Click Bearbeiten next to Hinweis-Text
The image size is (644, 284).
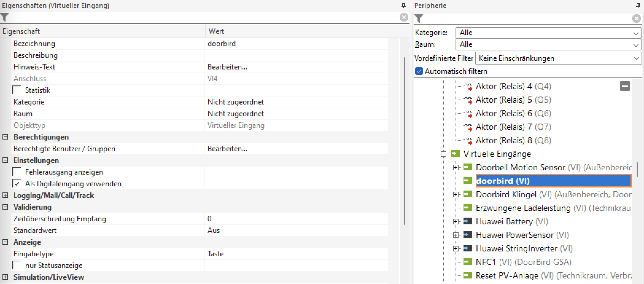(x=227, y=67)
